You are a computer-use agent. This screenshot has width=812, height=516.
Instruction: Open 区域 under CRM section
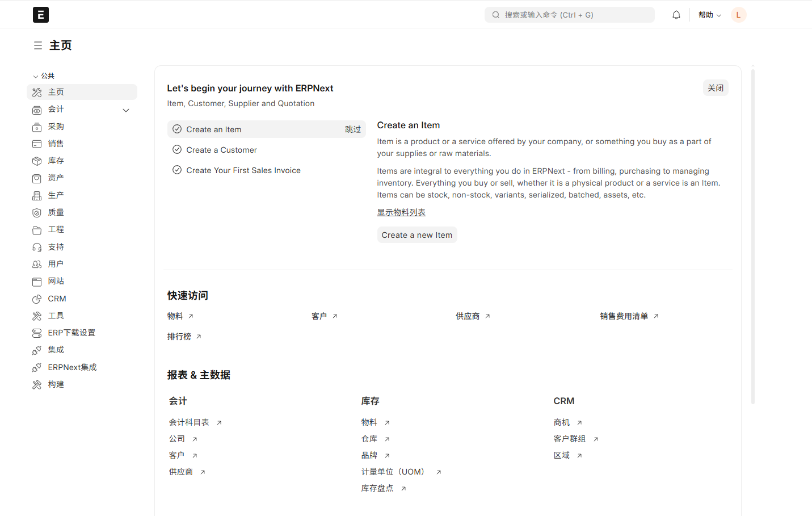(562, 455)
